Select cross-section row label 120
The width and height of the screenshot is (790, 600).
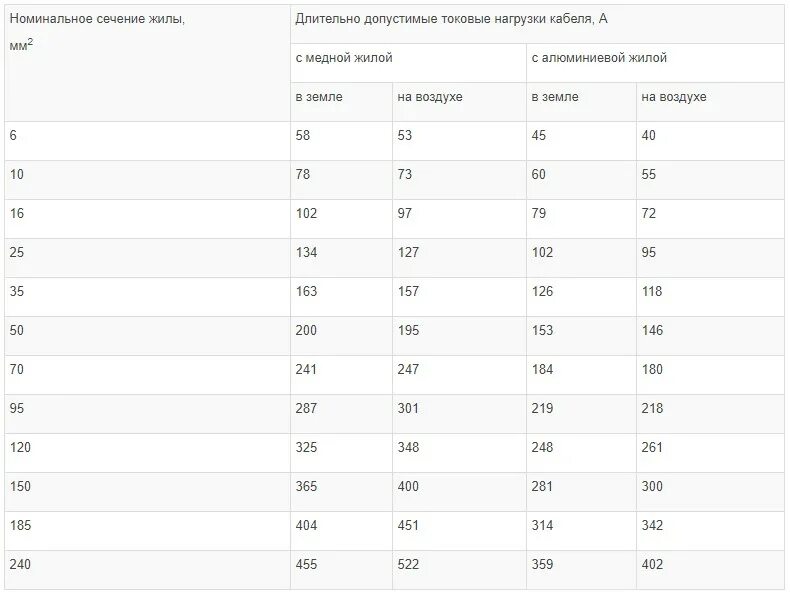click(x=147, y=453)
